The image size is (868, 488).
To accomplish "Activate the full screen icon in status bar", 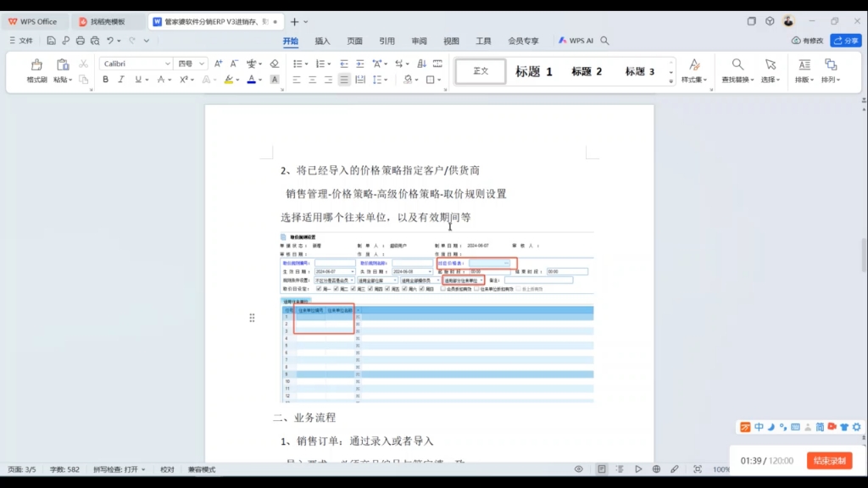I will [x=698, y=469].
